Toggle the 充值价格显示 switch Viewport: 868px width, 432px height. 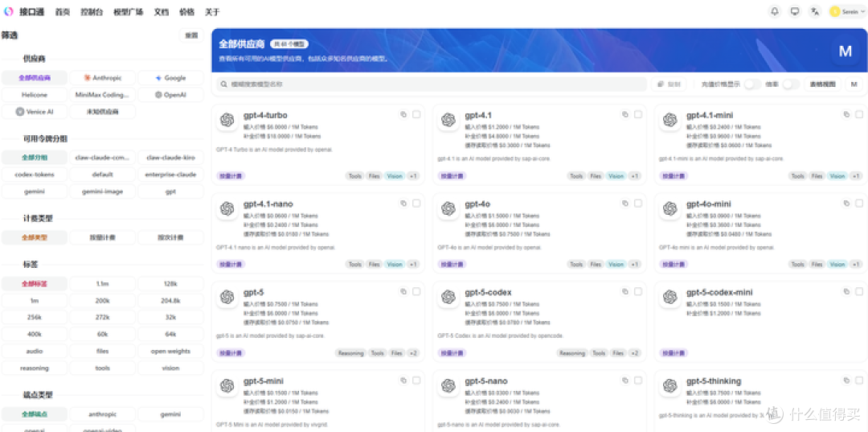point(752,84)
